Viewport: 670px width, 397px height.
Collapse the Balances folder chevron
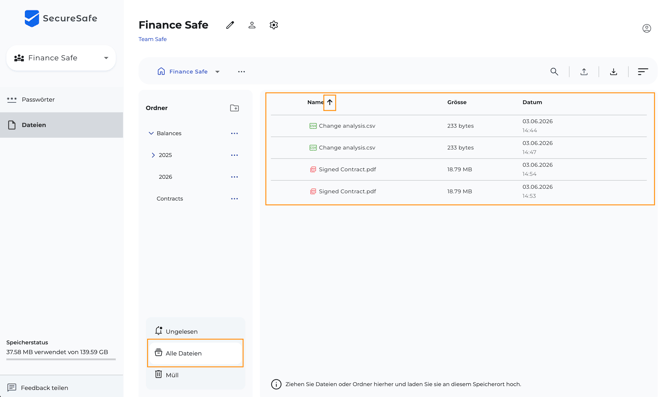151,133
